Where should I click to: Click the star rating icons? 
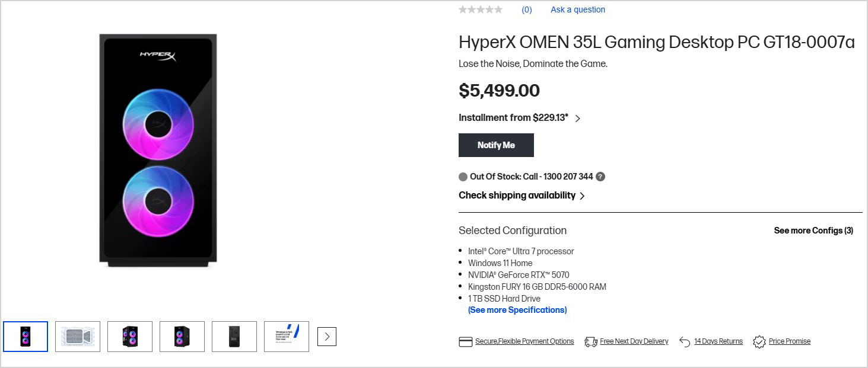click(x=481, y=9)
